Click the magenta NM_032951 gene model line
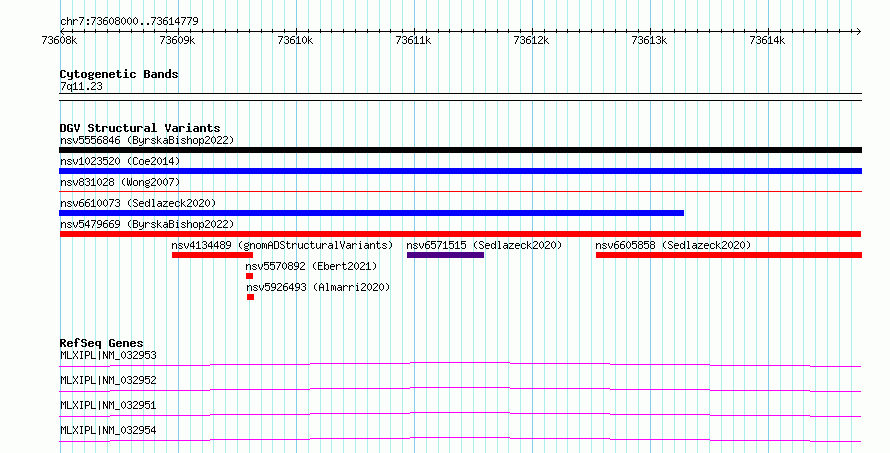The width and height of the screenshot is (890, 453). point(460,414)
